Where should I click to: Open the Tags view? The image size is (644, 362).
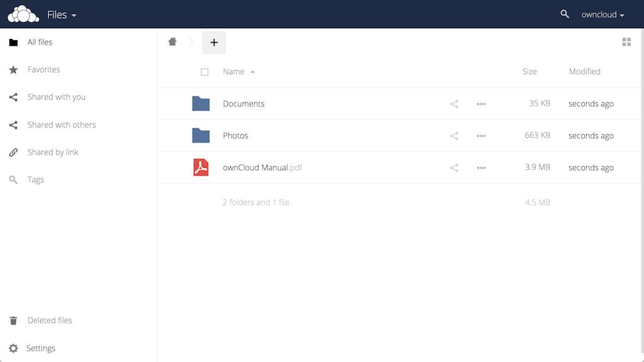click(x=36, y=179)
